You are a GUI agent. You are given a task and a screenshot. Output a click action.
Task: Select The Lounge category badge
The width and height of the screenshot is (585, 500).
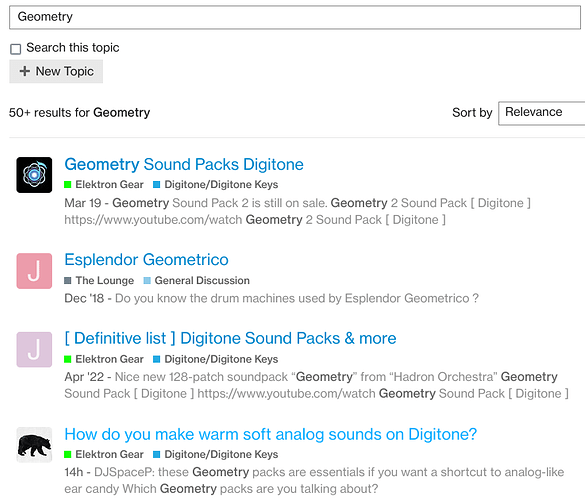[99, 280]
